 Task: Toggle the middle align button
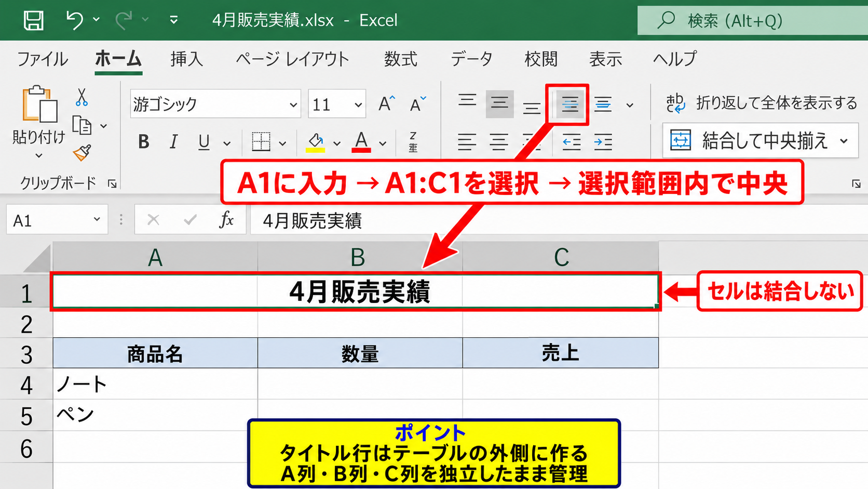(499, 103)
